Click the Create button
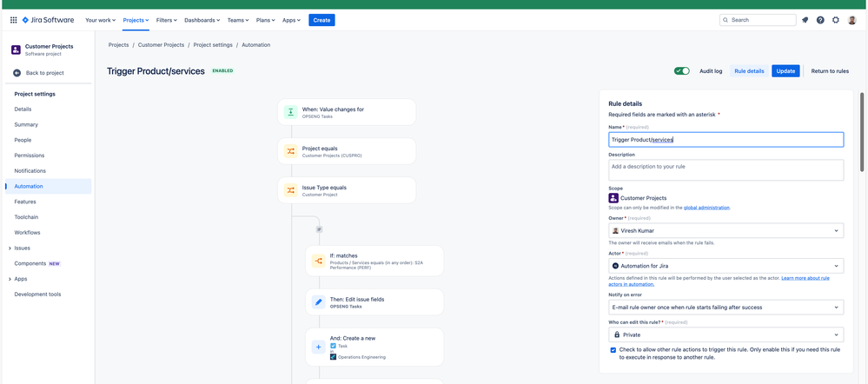This screenshot has height=384, width=868. (x=321, y=20)
